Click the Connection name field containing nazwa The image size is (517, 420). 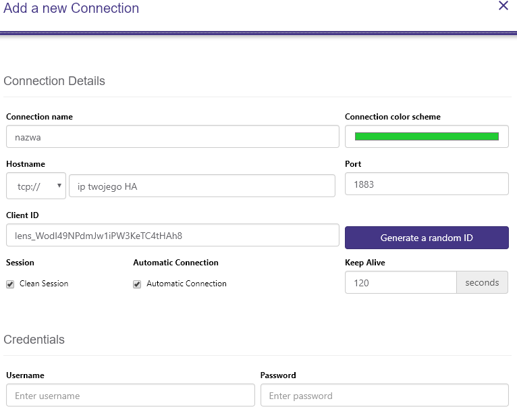172,136
